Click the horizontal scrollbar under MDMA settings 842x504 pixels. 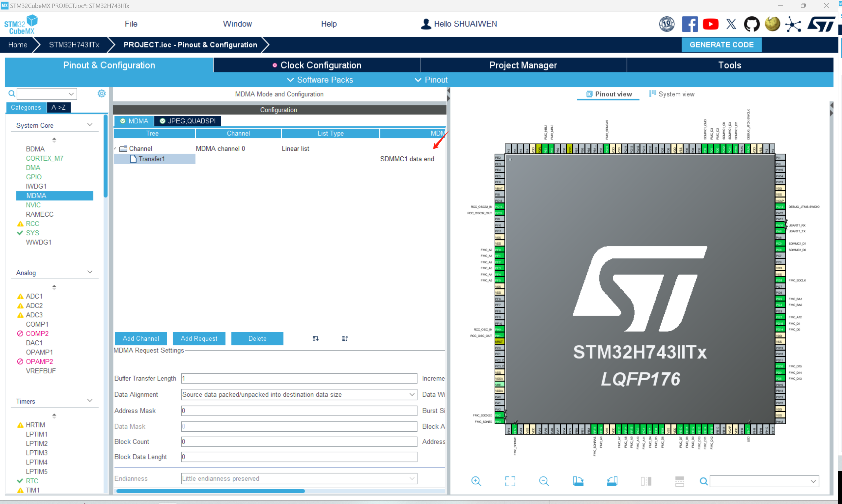(x=210, y=491)
